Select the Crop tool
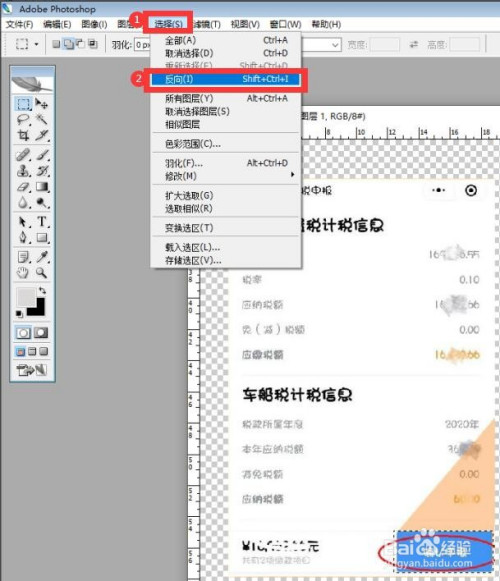500x581 pixels. pos(23,135)
